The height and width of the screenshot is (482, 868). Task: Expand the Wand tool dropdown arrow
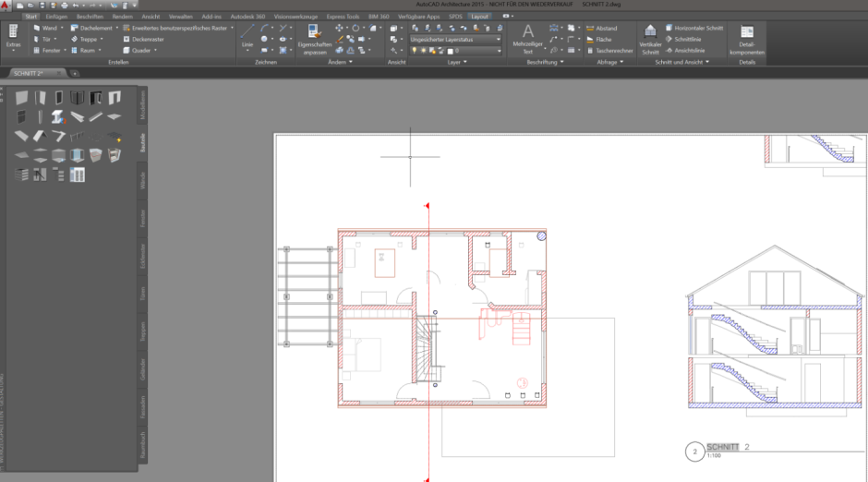(62, 28)
